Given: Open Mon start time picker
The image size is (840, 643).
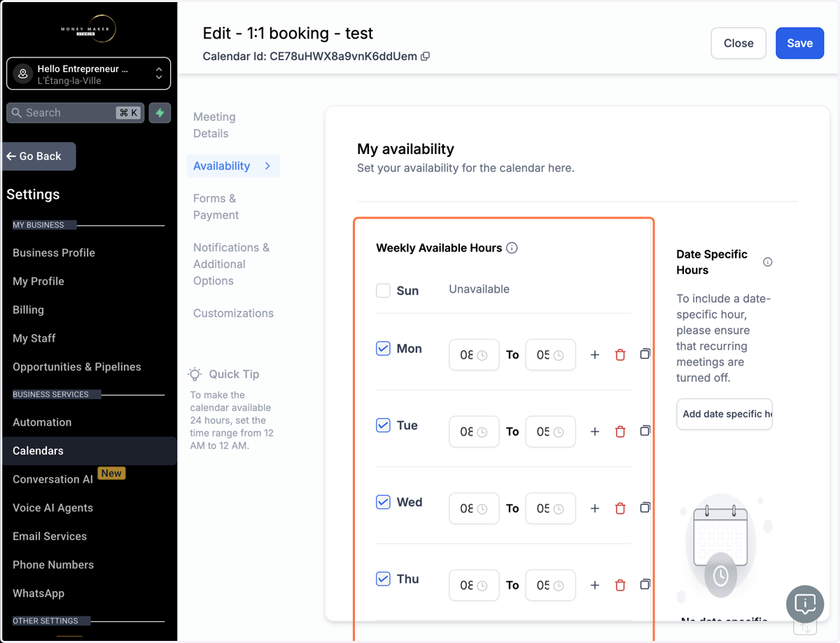Looking at the screenshot, I should pyautogui.click(x=474, y=355).
